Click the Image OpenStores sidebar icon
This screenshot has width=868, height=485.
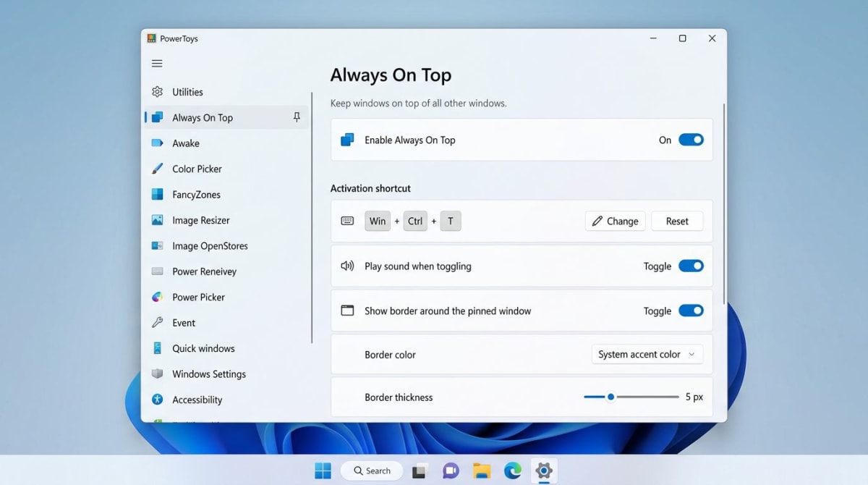pos(157,245)
